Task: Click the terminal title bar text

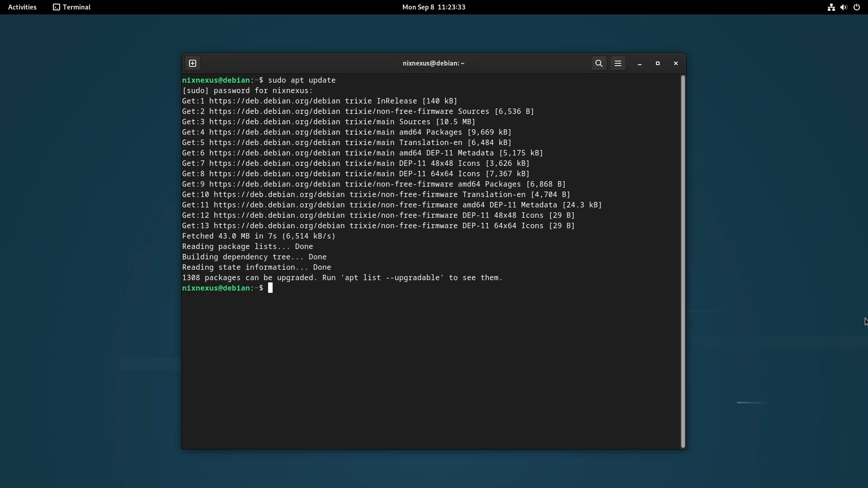Action: 433,63
